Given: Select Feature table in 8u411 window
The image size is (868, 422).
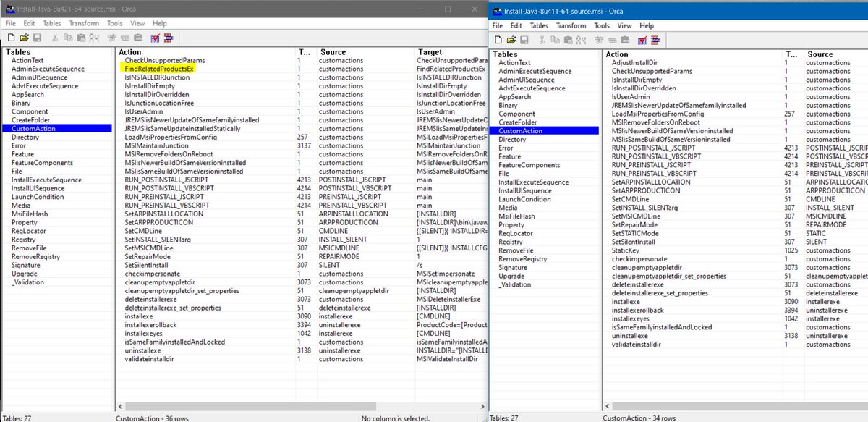Looking at the screenshot, I should pyautogui.click(x=509, y=156).
